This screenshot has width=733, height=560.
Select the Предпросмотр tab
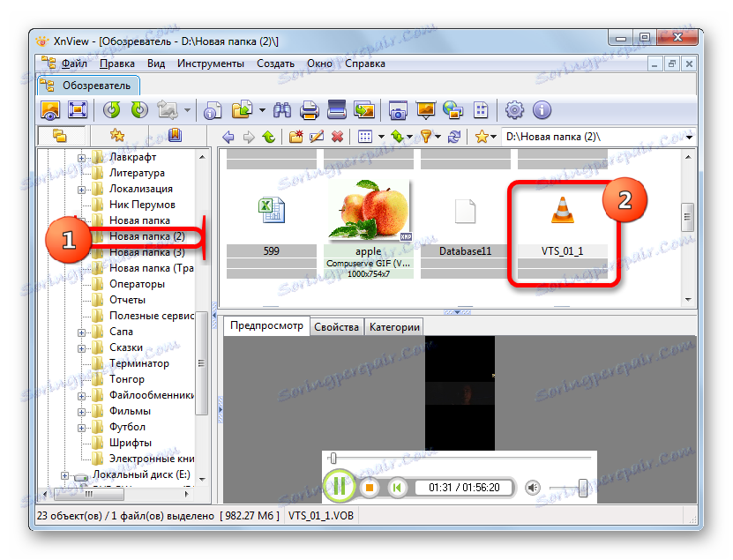pyautogui.click(x=266, y=325)
